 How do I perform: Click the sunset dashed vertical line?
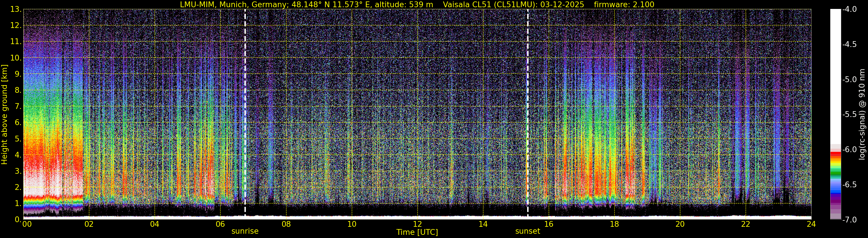528,111
